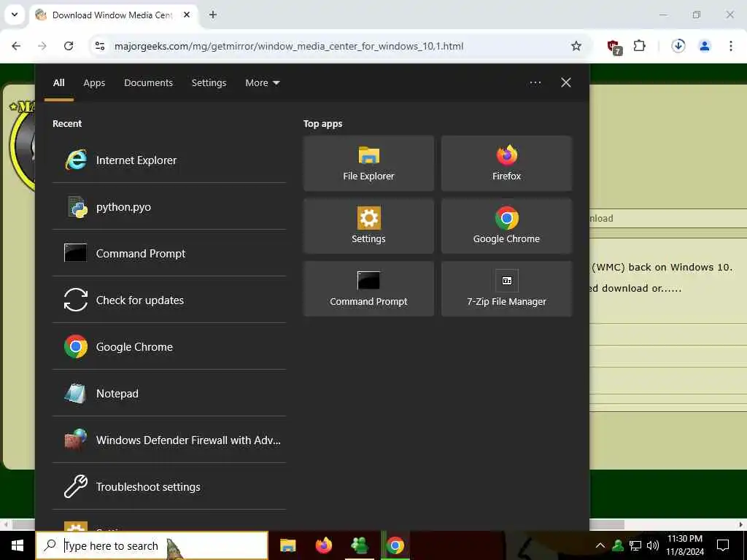Close the search panel
The width and height of the screenshot is (747, 560).
tap(565, 83)
